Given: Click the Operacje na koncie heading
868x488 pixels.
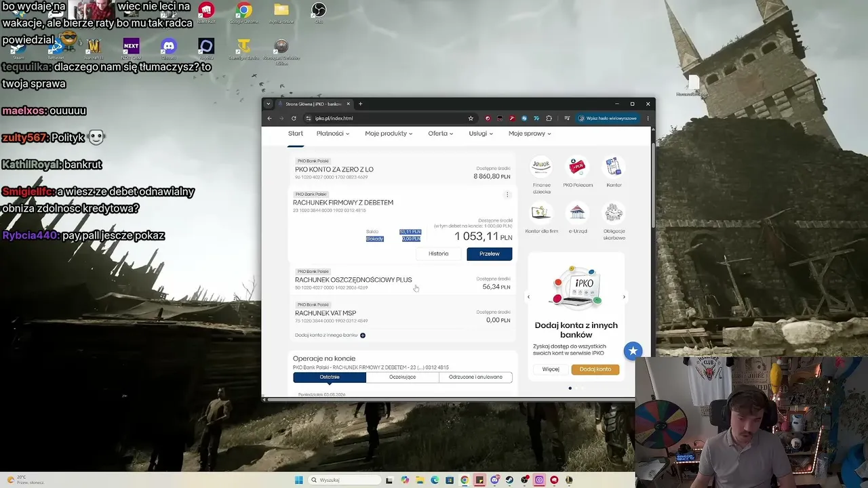Looking at the screenshot, I should point(324,359).
